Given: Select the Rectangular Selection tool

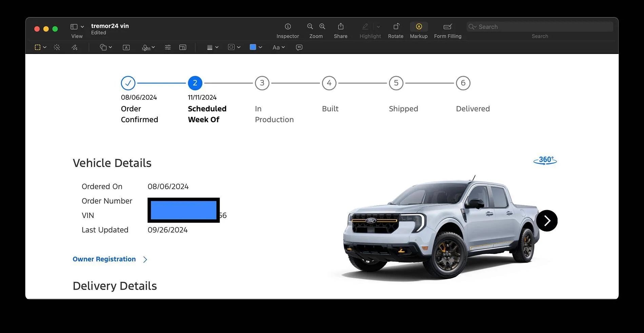Looking at the screenshot, I should click(38, 48).
